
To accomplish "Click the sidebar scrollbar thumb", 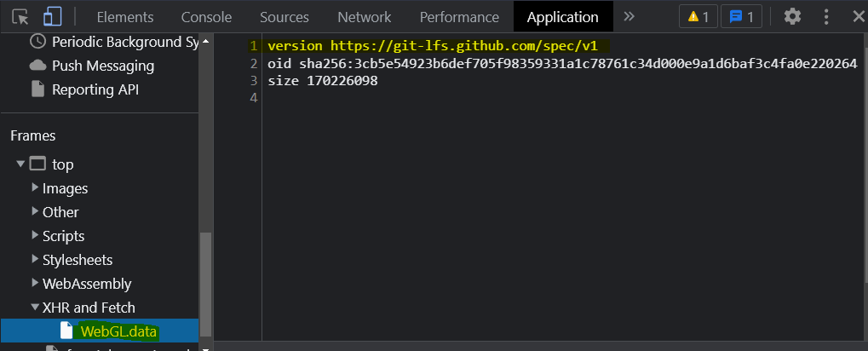I will pos(205,284).
